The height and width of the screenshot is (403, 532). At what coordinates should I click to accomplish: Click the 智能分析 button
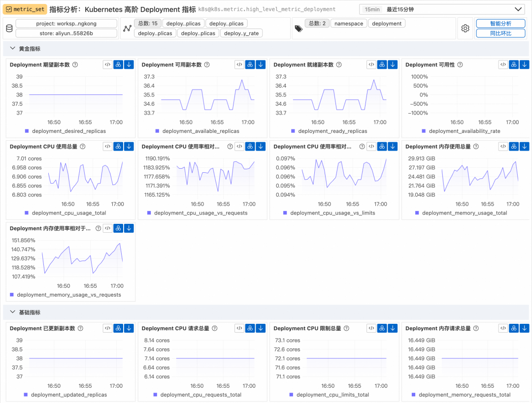tap(500, 24)
